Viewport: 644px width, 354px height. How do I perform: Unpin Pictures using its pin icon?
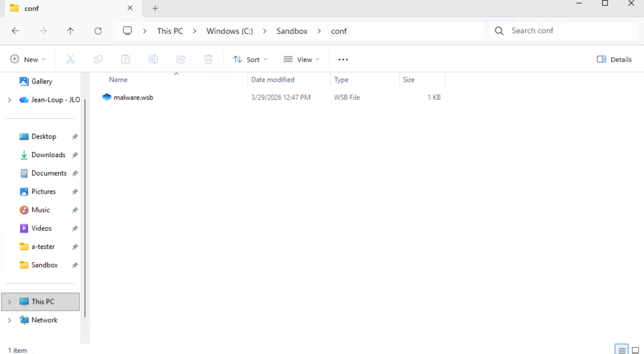tap(75, 192)
